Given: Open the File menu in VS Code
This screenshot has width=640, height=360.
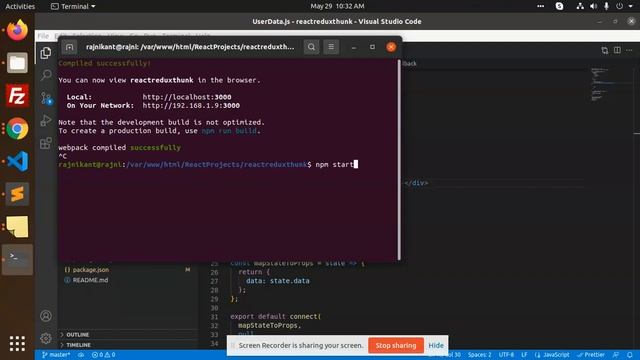Looking at the screenshot, I should pos(43,36).
